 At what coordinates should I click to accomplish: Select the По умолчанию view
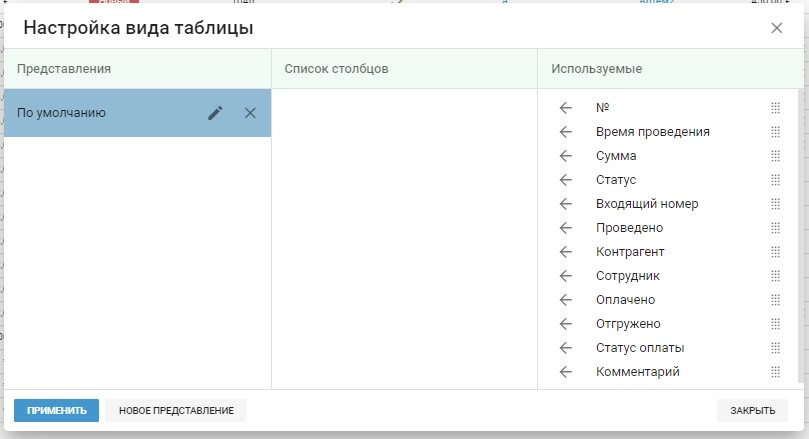[x=100, y=113]
